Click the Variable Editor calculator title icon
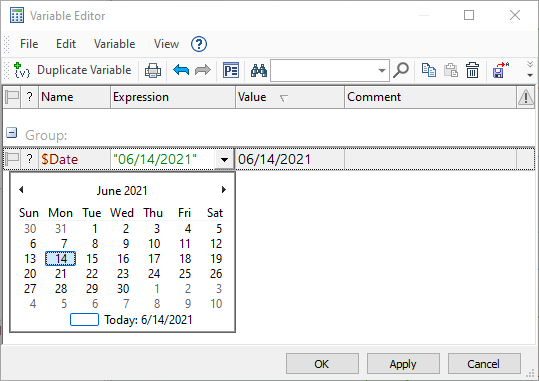The height and width of the screenshot is (381, 539). tap(17, 15)
